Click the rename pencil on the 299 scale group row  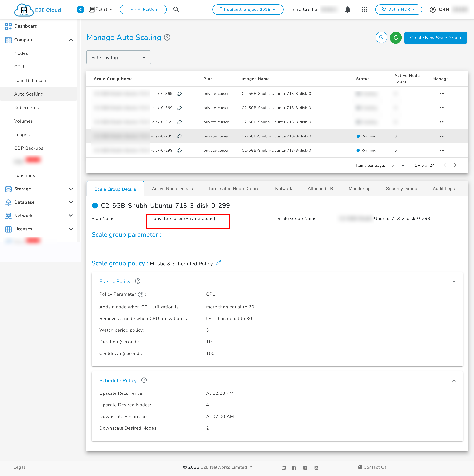click(179, 136)
